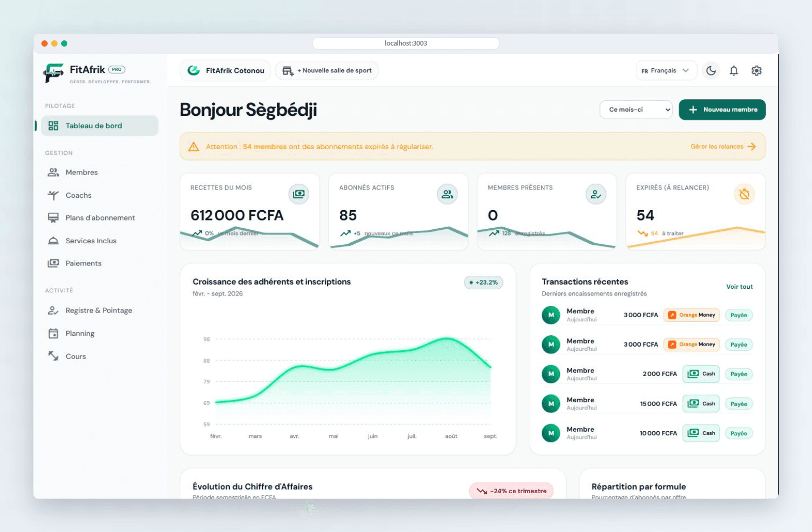This screenshot has width=812, height=532.
Task: Click avatar of the 10 000 FCFA transaction
Action: pyautogui.click(x=551, y=433)
